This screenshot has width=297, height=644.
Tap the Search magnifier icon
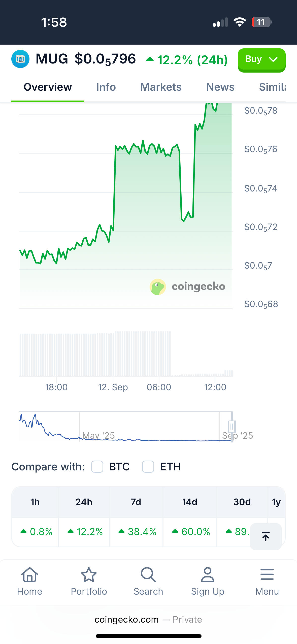[x=148, y=575]
